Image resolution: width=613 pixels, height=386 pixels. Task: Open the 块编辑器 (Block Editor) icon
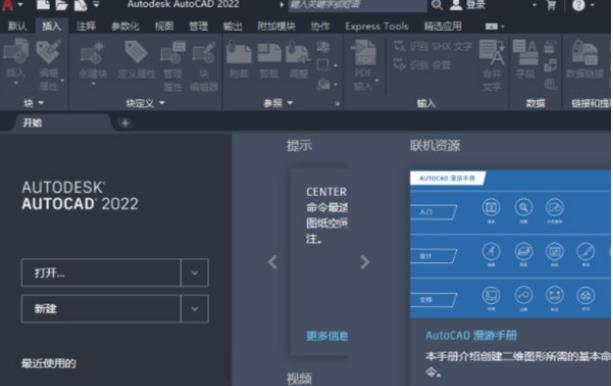tap(203, 53)
